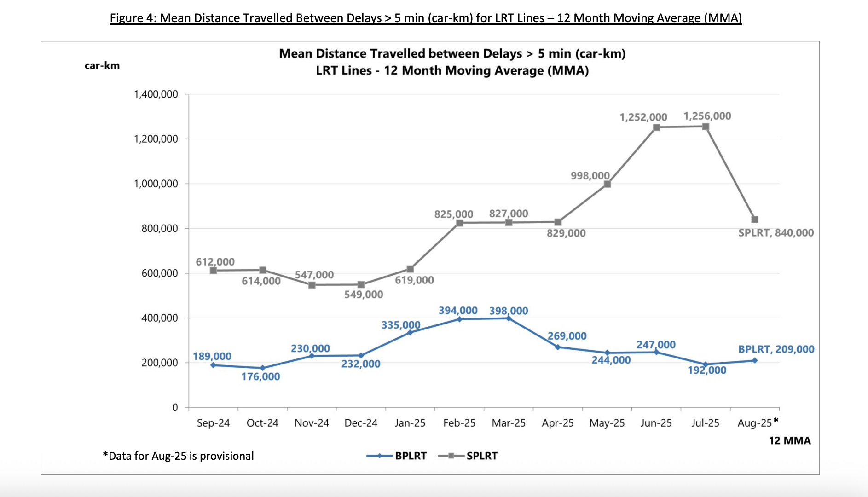The height and width of the screenshot is (497, 868).
Task: Click the Feb-25 x-axis label
Action: pos(459,423)
